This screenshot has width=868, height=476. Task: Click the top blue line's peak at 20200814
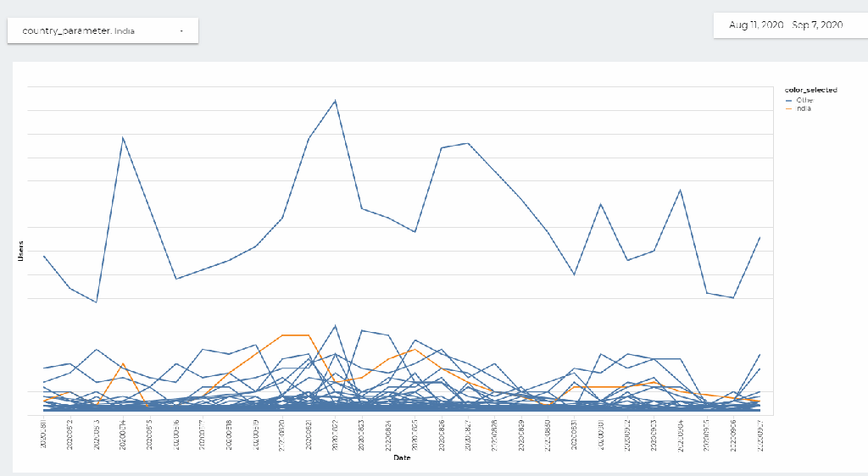coord(124,137)
